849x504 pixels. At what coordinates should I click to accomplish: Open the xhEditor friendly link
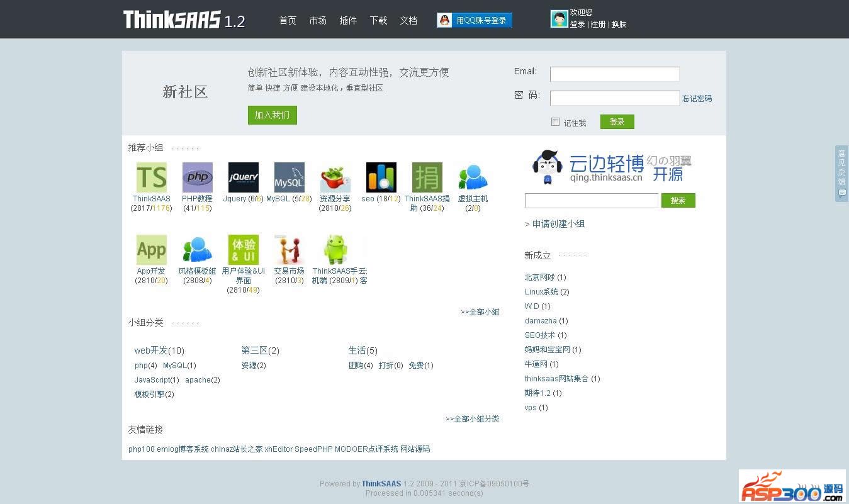tap(279, 449)
